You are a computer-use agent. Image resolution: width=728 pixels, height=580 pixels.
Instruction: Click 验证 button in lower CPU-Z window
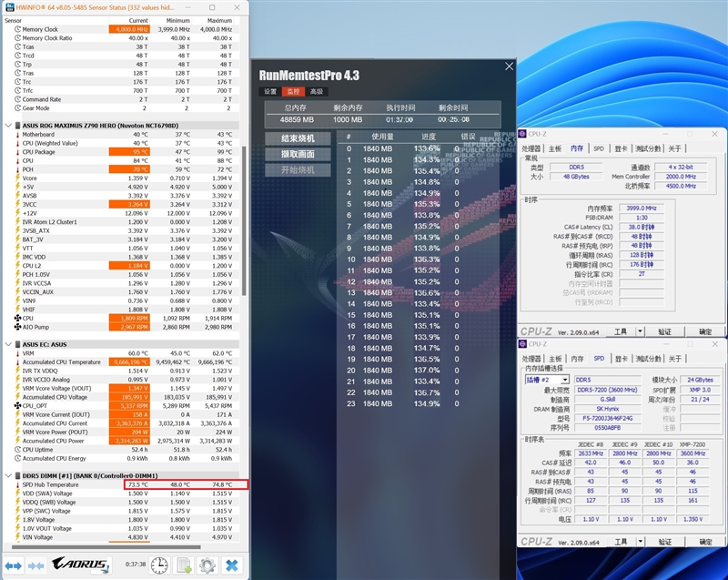[665, 542]
